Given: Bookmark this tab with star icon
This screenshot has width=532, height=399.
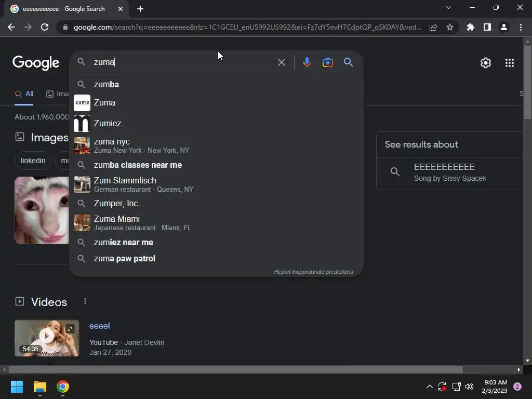Looking at the screenshot, I should tap(450, 27).
